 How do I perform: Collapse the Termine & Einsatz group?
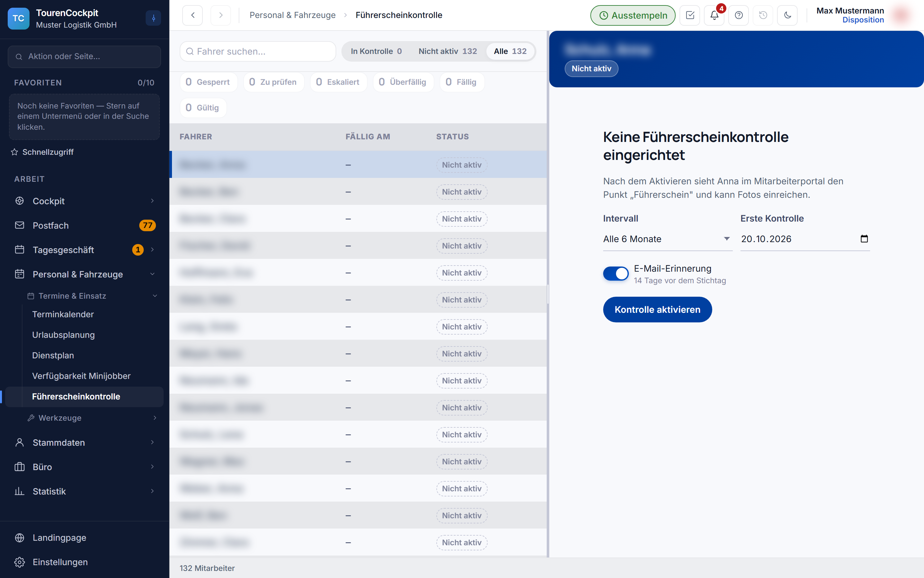pyautogui.click(x=155, y=296)
